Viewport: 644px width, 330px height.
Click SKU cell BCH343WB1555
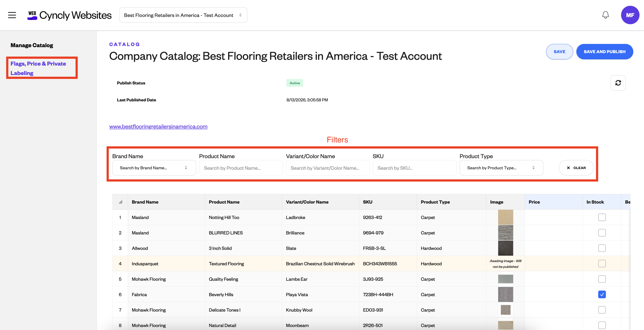(x=388, y=264)
